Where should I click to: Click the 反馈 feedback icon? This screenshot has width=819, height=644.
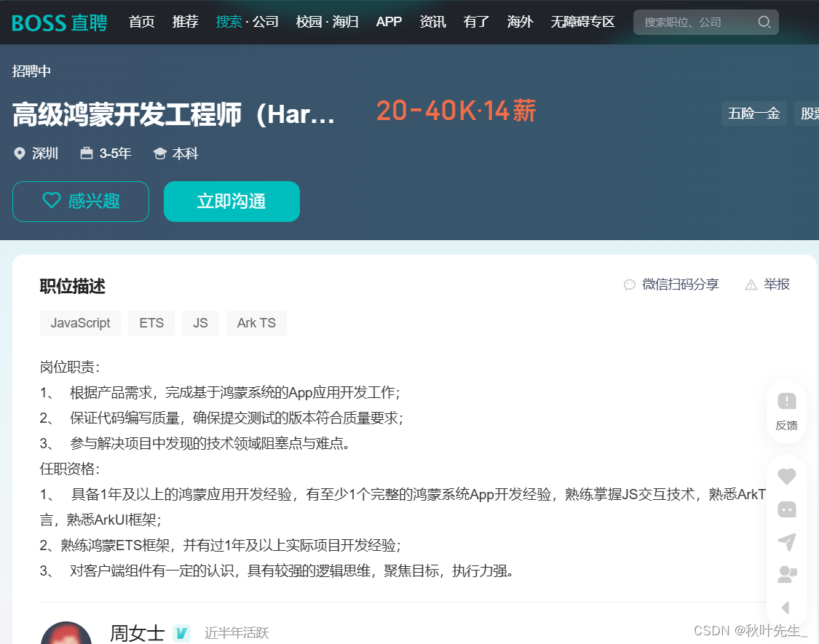(787, 401)
